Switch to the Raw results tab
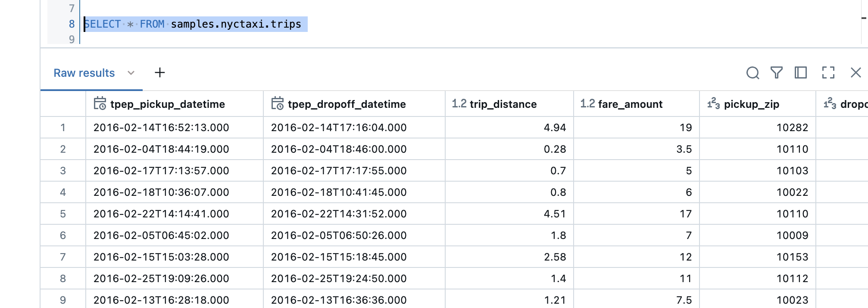Image resolution: width=868 pixels, height=308 pixels. (x=84, y=73)
